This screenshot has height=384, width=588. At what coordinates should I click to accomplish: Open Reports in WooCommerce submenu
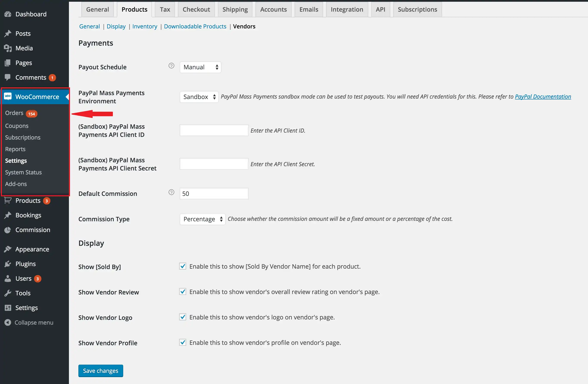[x=15, y=149]
